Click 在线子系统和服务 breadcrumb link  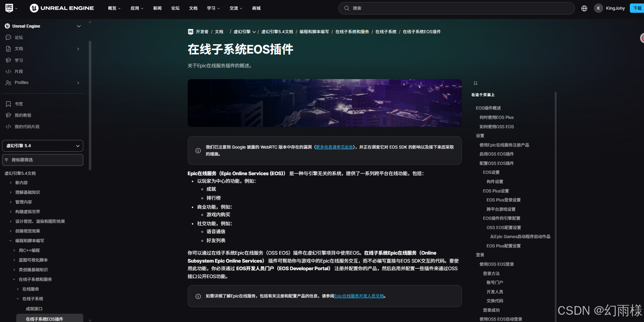(352, 32)
